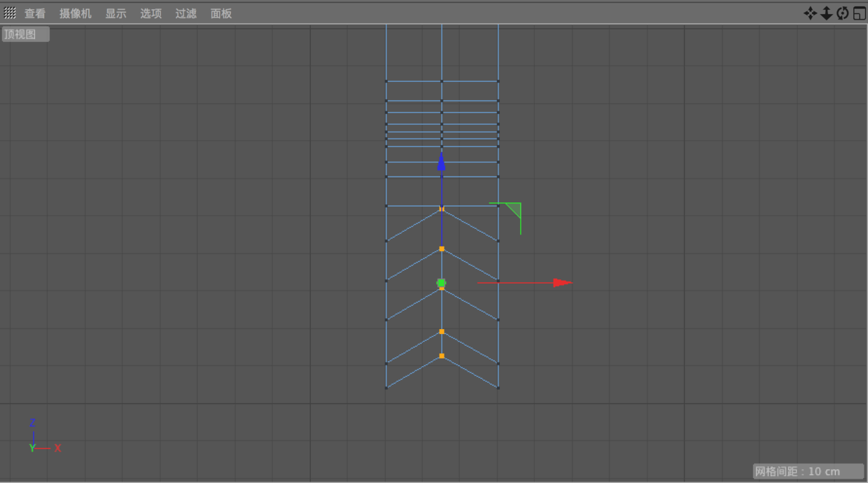Click the blue Z-axis arrow handle
The image size is (868, 483).
point(442,161)
